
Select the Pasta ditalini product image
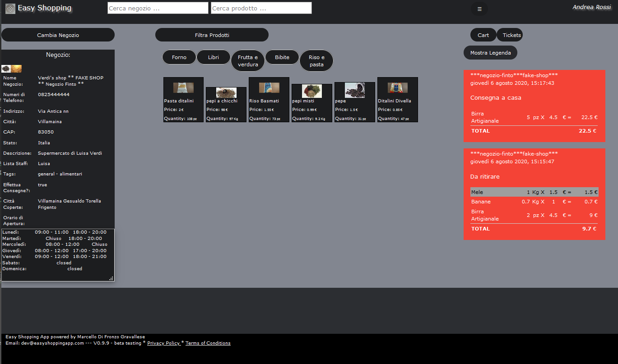click(183, 88)
